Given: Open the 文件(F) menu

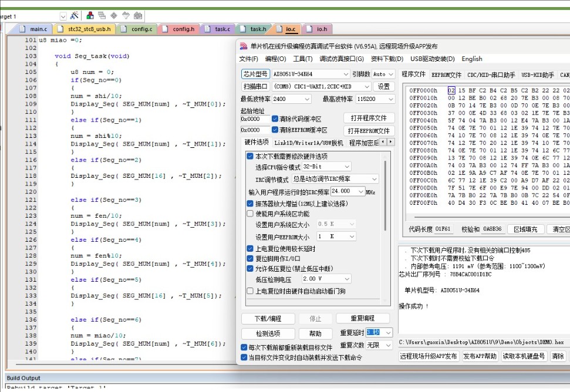Looking at the screenshot, I should pos(249,59).
